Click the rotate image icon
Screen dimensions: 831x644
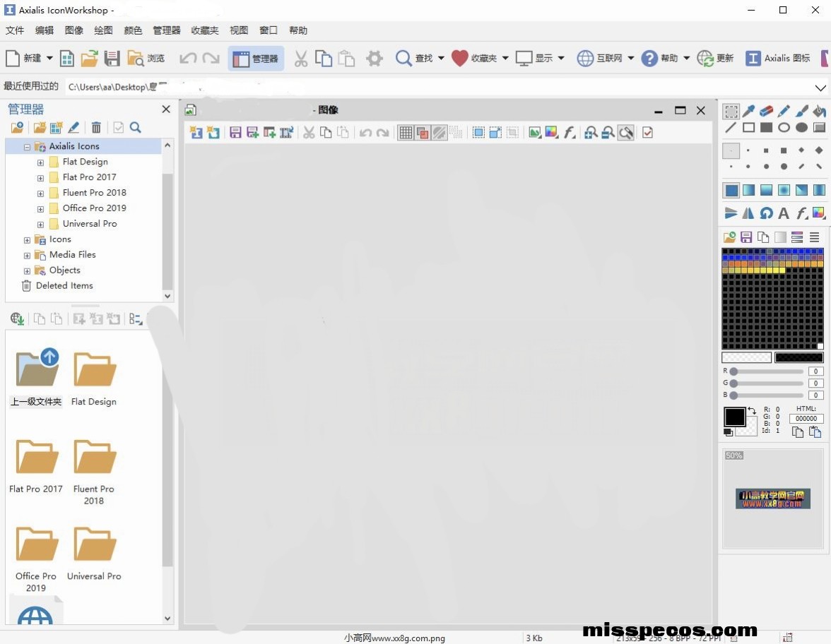pyautogui.click(x=766, y=213)
